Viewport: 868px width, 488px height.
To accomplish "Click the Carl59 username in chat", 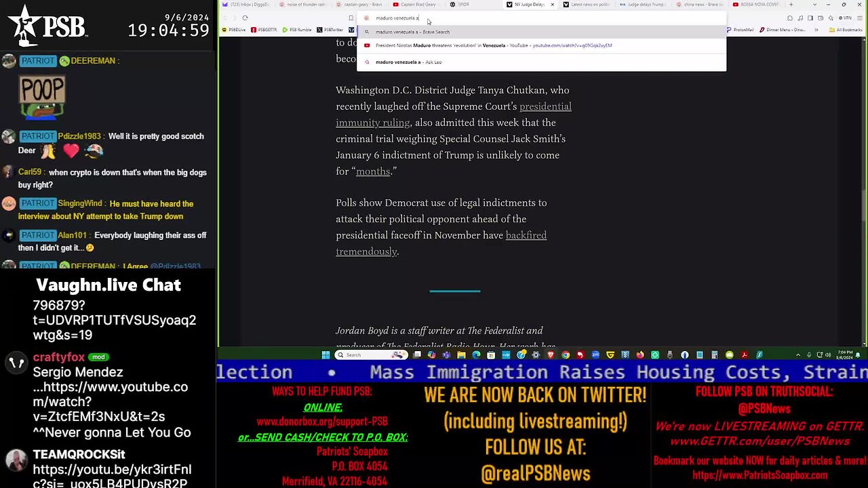I will pyautogui.click(x=30, y=172).
